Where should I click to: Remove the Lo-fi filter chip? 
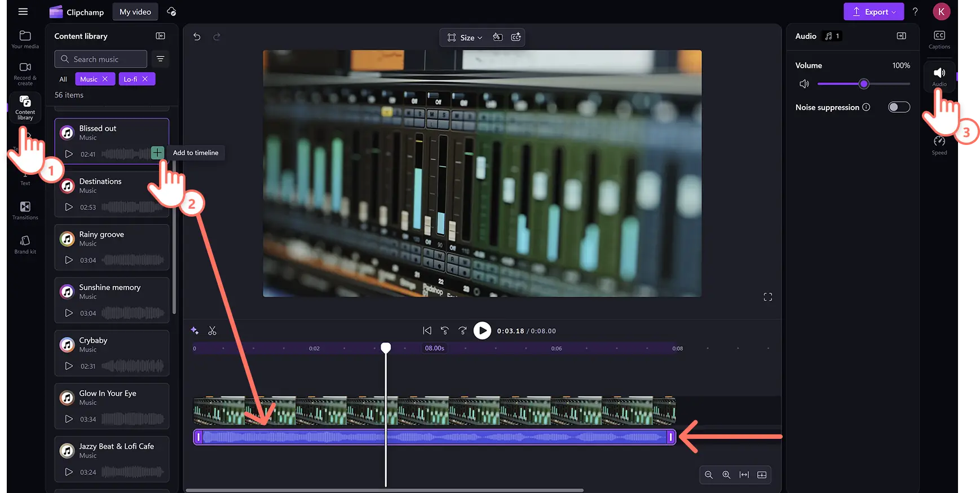pos(145,79)
